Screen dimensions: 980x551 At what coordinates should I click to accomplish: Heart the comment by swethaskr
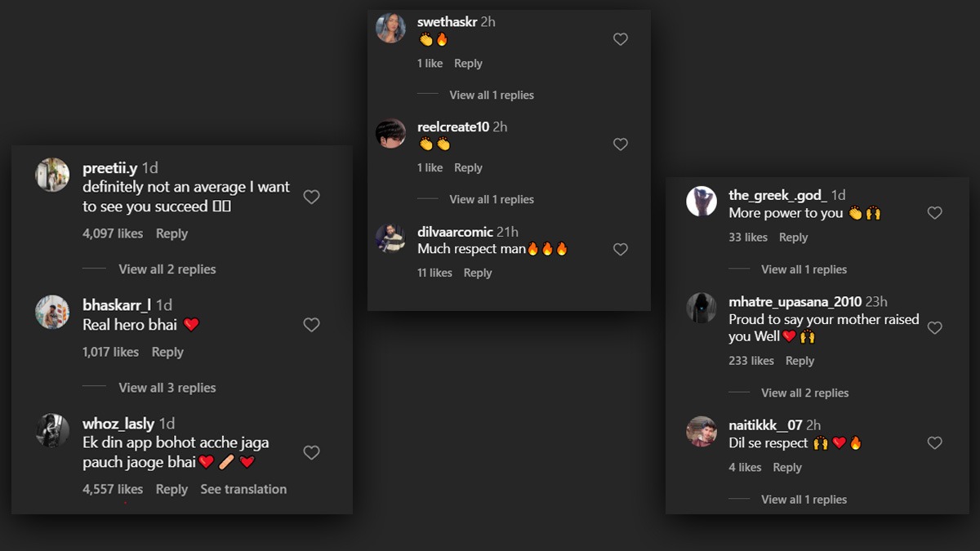pyautogui.click(x=621, y=39)
